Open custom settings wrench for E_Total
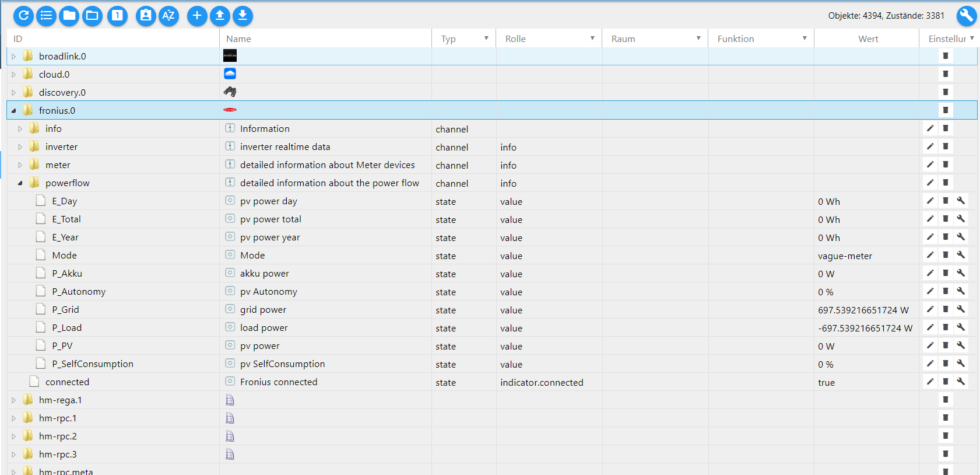The image size is (980, 475). [961, 219]
